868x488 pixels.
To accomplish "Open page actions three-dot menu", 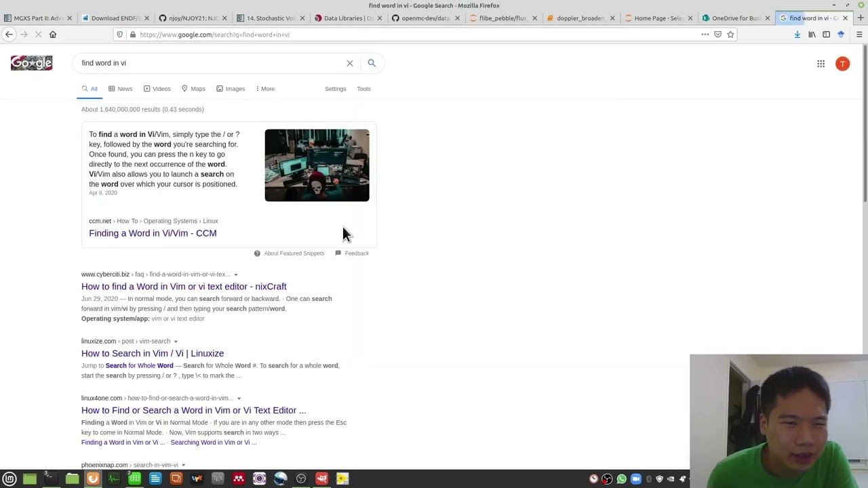I will [x=705, y=35].
